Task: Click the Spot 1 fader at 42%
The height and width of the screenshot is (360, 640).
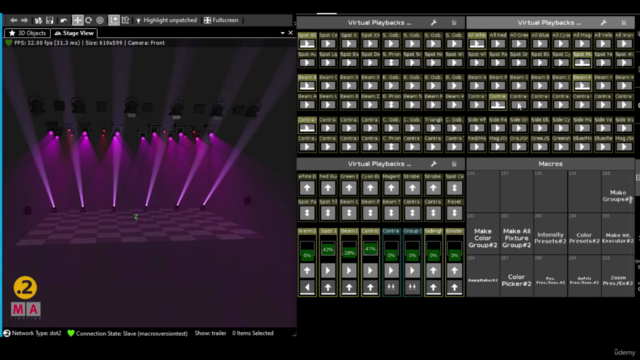Action: pos(328,248)
